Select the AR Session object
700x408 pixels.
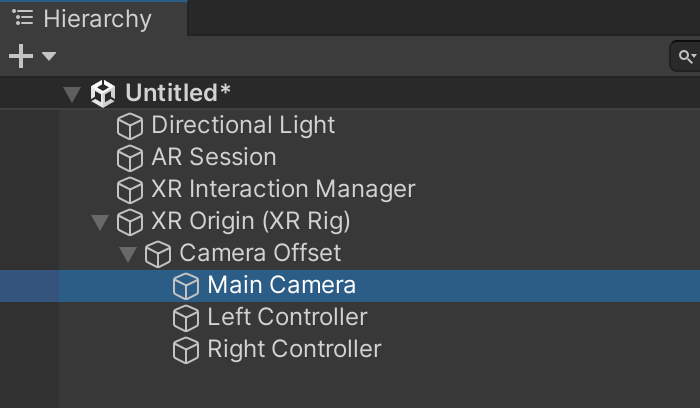tap(213, 158)
